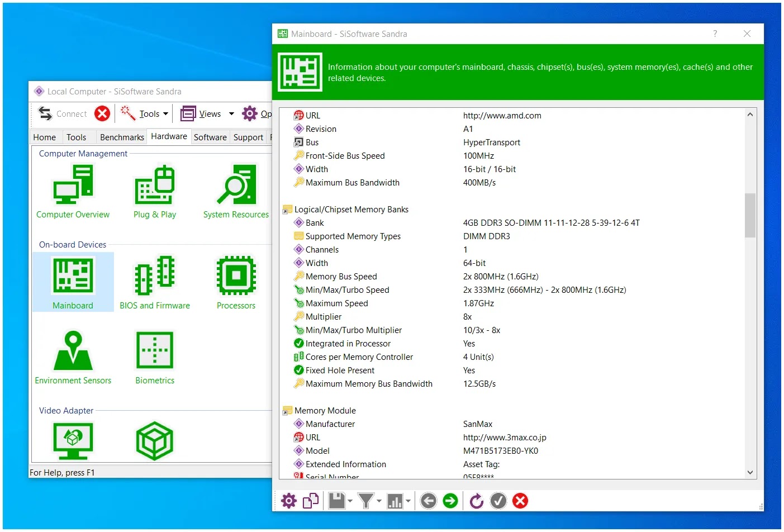The width and height of the screenshot is (784, 532).
Task: Open BIOS and Firmware module
Action: [155, 282]
